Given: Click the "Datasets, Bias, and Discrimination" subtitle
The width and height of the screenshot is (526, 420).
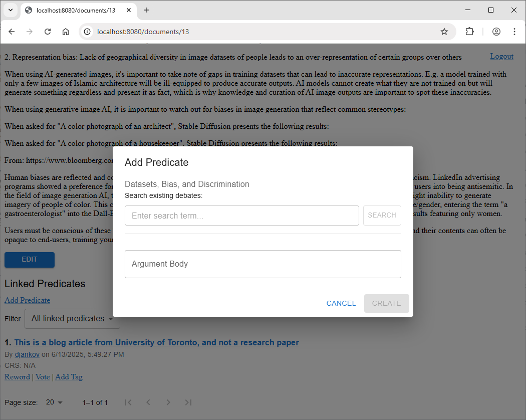Looking at the screenshot, I should [187, 184].
